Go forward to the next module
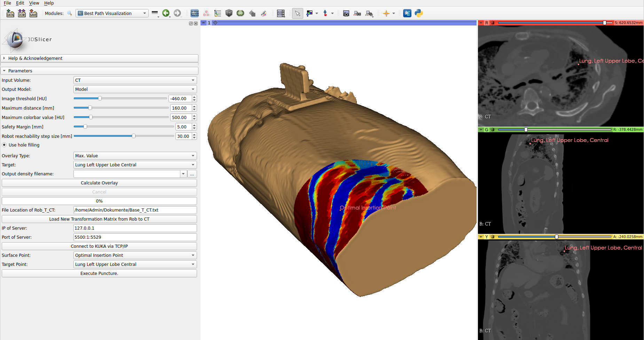The image size is (644, 340). 177,13
